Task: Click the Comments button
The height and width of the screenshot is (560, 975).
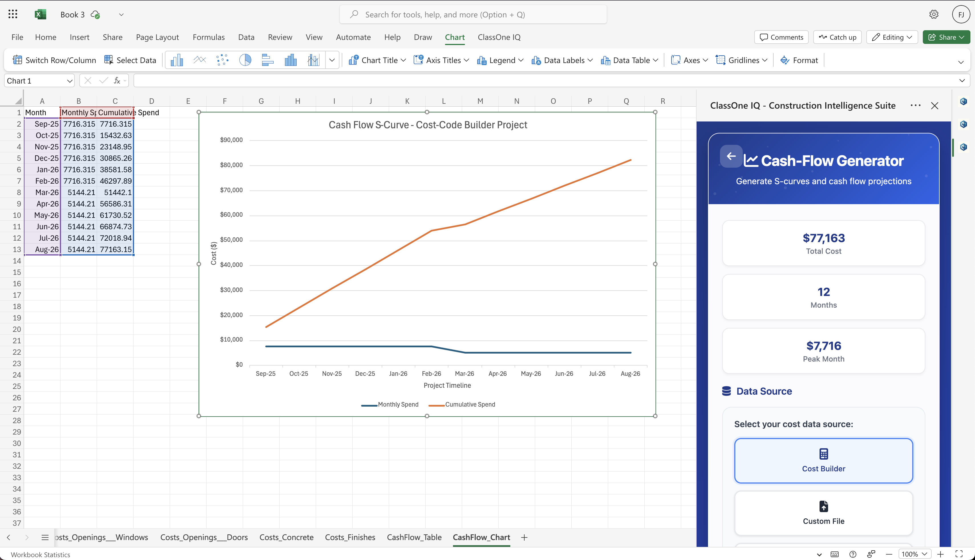Action: [781, 37]
